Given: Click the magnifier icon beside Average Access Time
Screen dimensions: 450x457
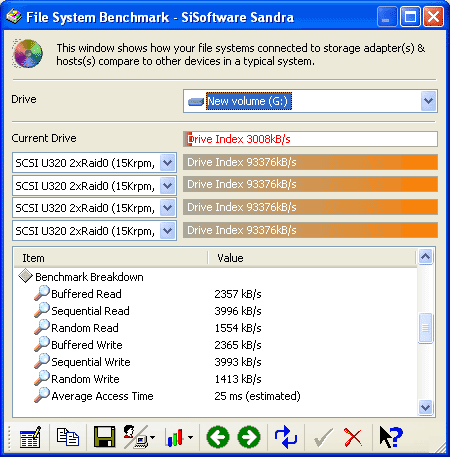Looking at the screenshot, I should 42,395.
